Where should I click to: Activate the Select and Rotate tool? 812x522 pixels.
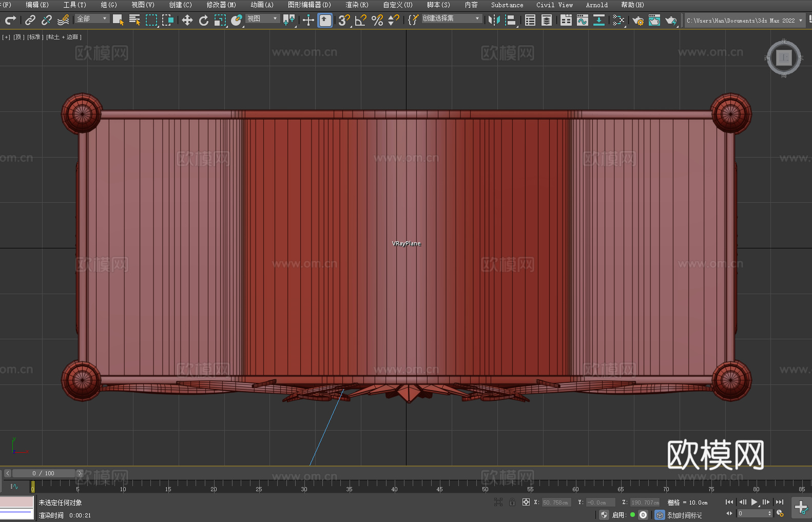(204, 20)
